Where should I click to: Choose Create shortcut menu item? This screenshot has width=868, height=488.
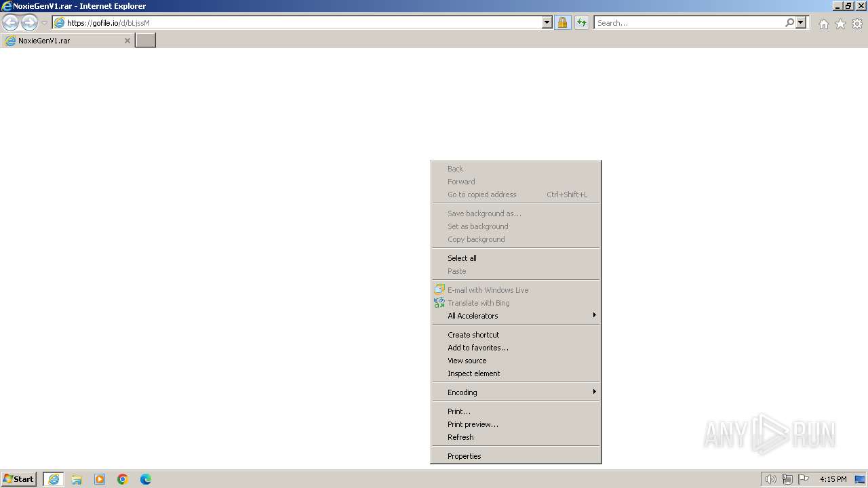(516, 335)
